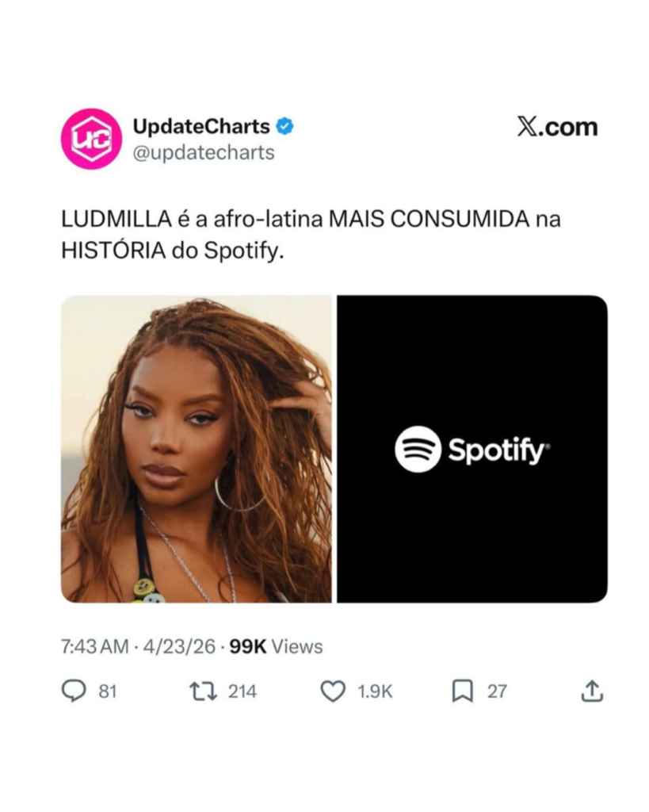Screen dimensions: 649x812
Task: Bookmark the post with bookmark icon
Action: point(463,691)
